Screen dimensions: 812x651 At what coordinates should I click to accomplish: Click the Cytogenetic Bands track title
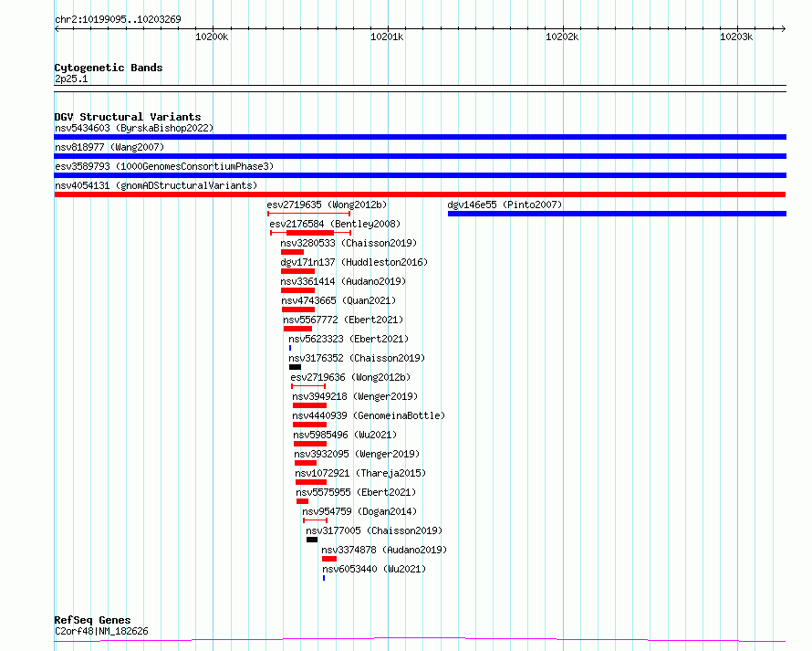(109, 68)
